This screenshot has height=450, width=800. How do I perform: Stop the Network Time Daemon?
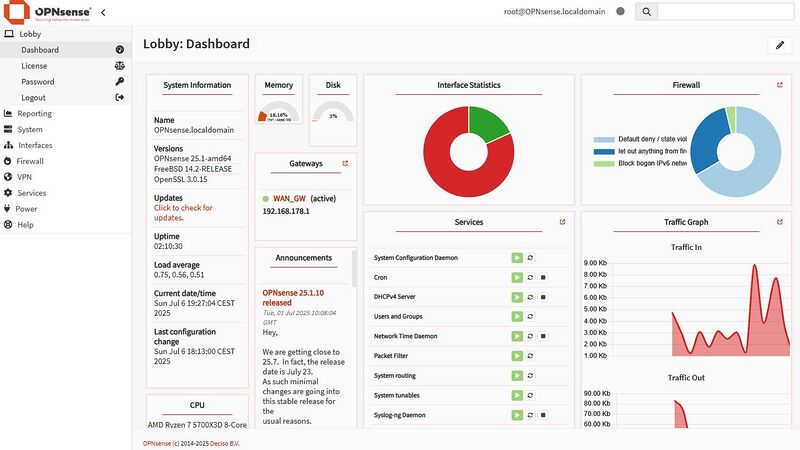point(543,336)
